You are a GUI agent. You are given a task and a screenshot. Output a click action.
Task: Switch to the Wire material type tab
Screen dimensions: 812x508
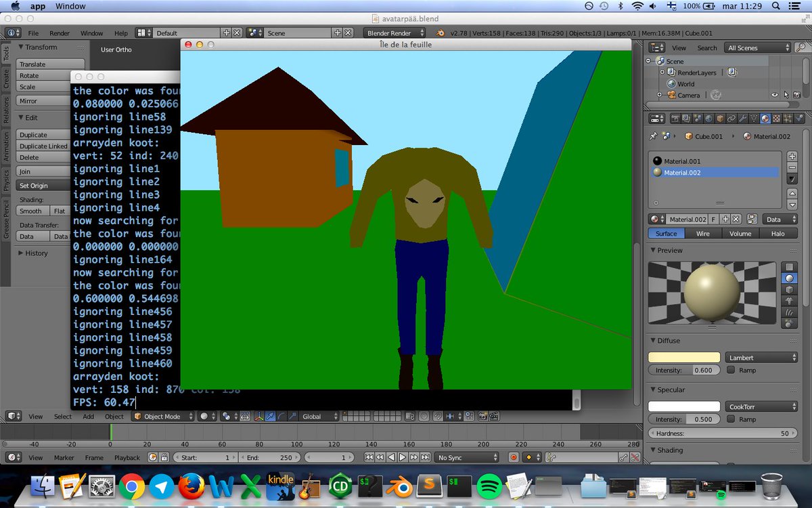tap(703, 234)
